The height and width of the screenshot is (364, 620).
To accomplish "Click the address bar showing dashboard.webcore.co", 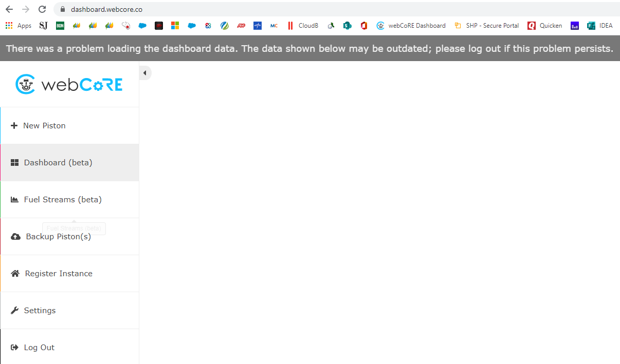I will (x=308, y=9).
